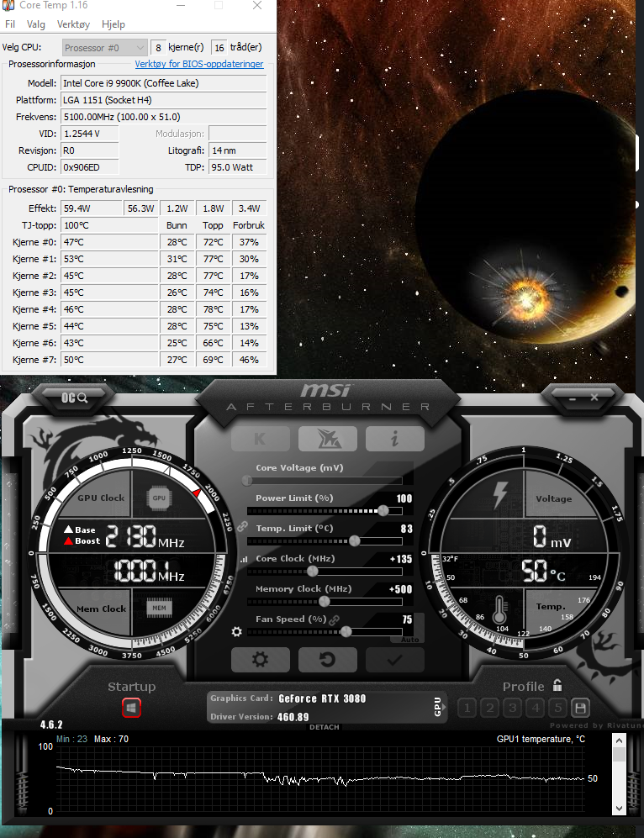Click DETACH under the graphics card info
644x838 pixels.
(325, 727)
